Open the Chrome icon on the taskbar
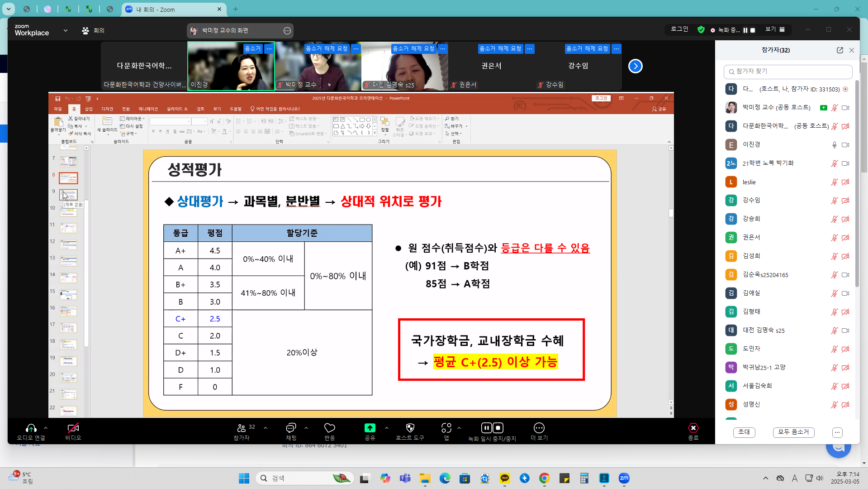 (545, 478)
